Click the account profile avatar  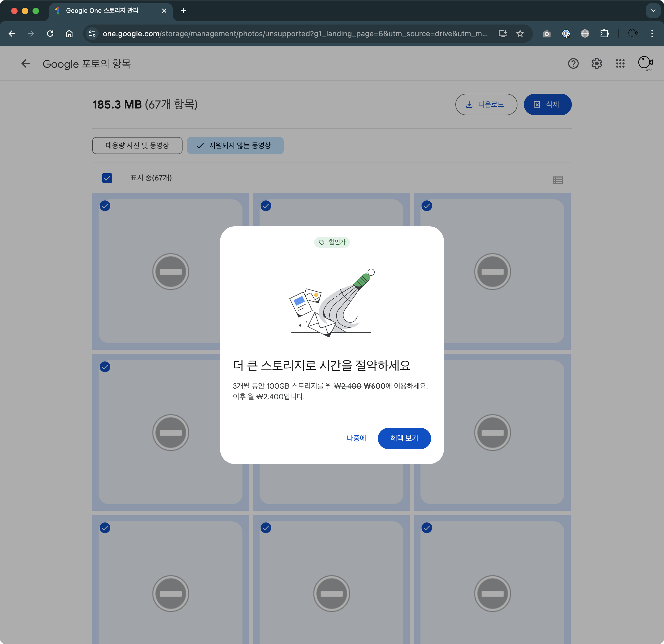(x=645, y=63)
